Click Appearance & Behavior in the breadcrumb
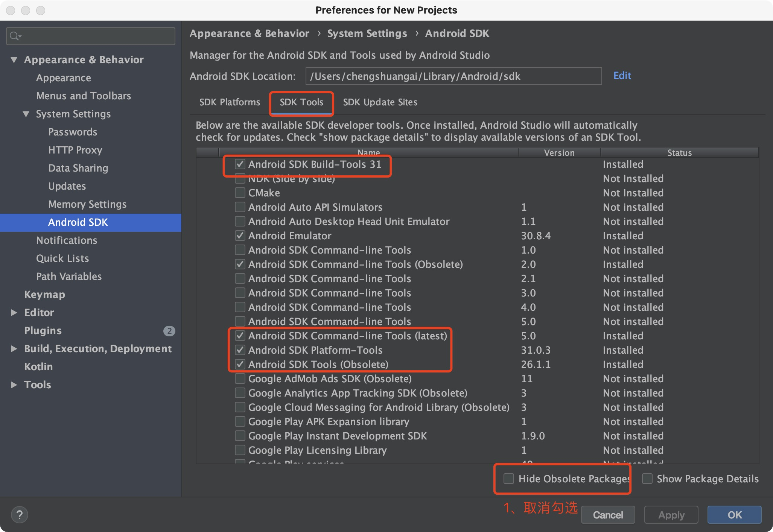The height and width of the screenshot is (532, 773). pos(250,33)
